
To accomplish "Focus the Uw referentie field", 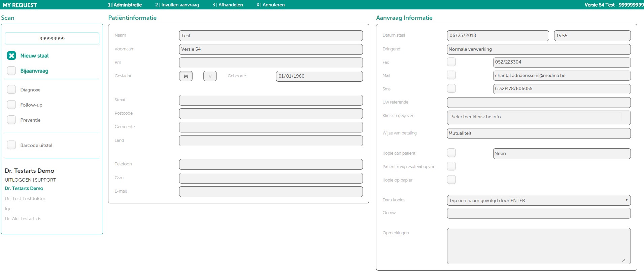I will (539, 103).
